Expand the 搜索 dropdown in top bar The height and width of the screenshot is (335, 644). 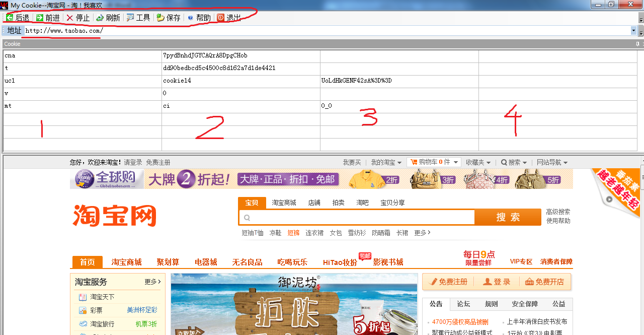tap(514, 162)
